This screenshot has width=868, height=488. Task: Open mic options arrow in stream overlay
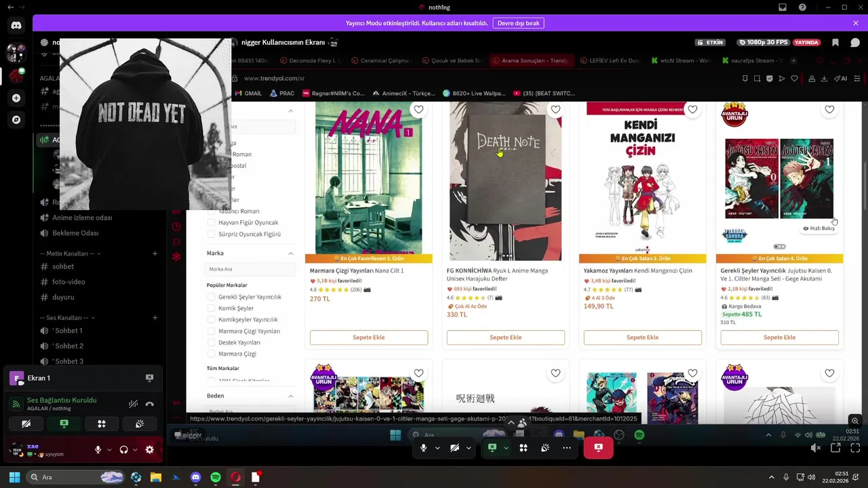click(437, 448)
